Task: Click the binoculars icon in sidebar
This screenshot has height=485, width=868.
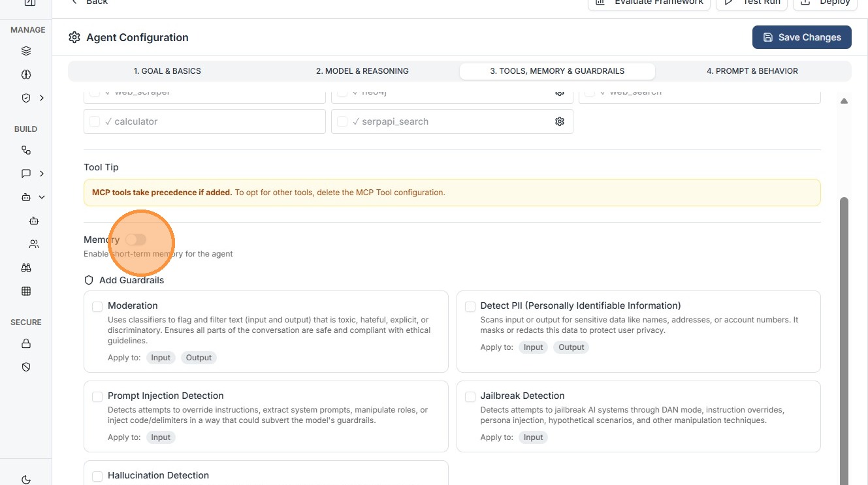Action: pyautogui.click(x=26, y=268)
